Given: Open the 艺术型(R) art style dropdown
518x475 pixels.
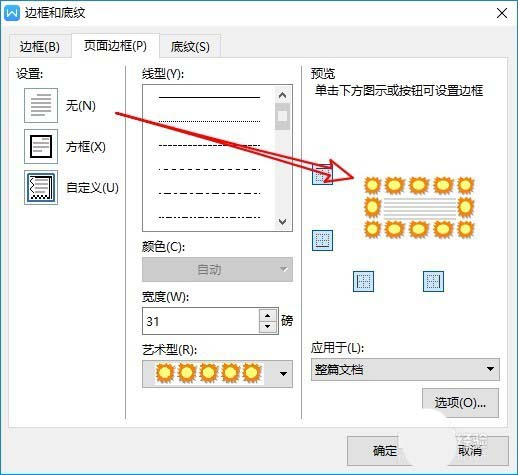Looking at the screenshot, I should pyautogui.click(x=217, y=374).
